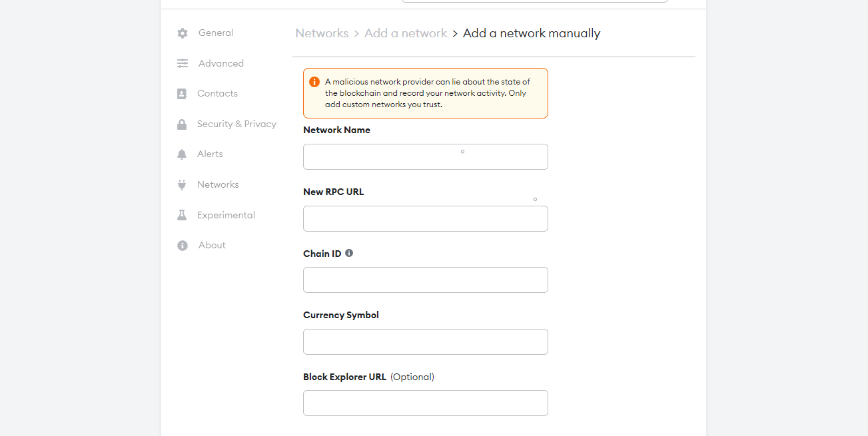Click into the New RPC URL field
Image resolution: width=868 pixels, height=436 pixels.
pos(425,219)
